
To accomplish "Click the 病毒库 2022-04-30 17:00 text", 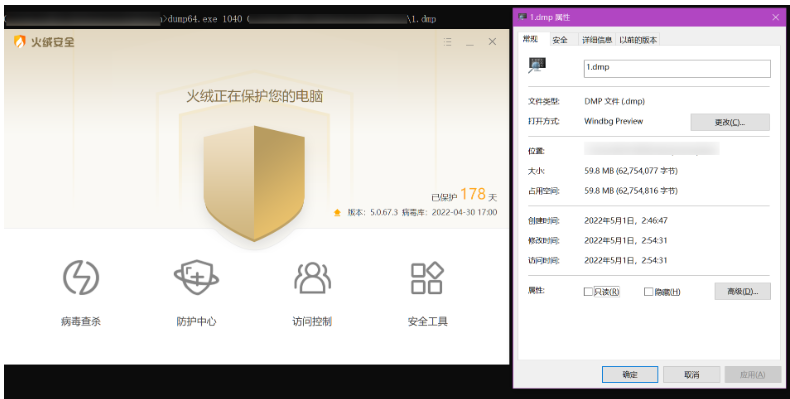I will point(449,213).
